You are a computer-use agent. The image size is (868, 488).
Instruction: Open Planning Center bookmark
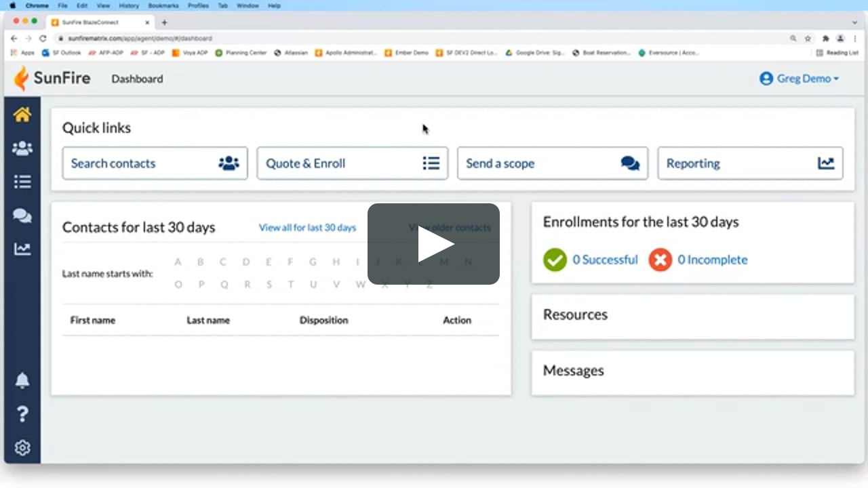pyautogui.click(x=241, y=52)
